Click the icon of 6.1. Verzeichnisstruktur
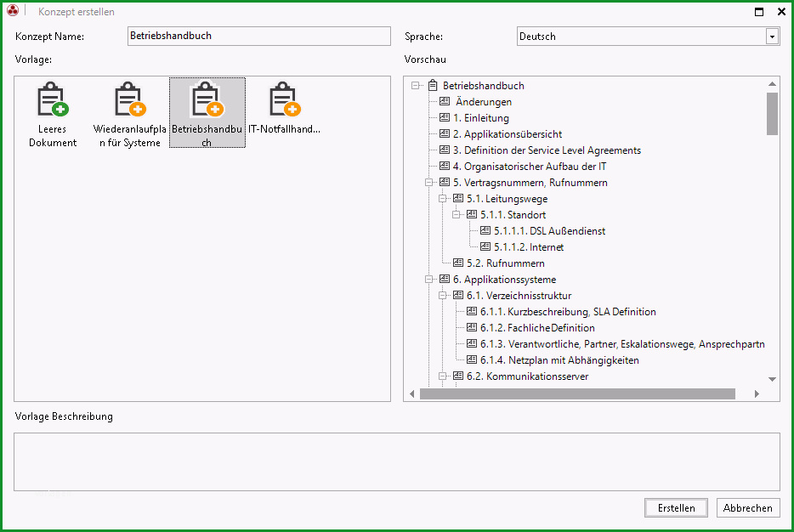Image resolution: width=794 pixels, height=532 pixels. tap(458, 296)
